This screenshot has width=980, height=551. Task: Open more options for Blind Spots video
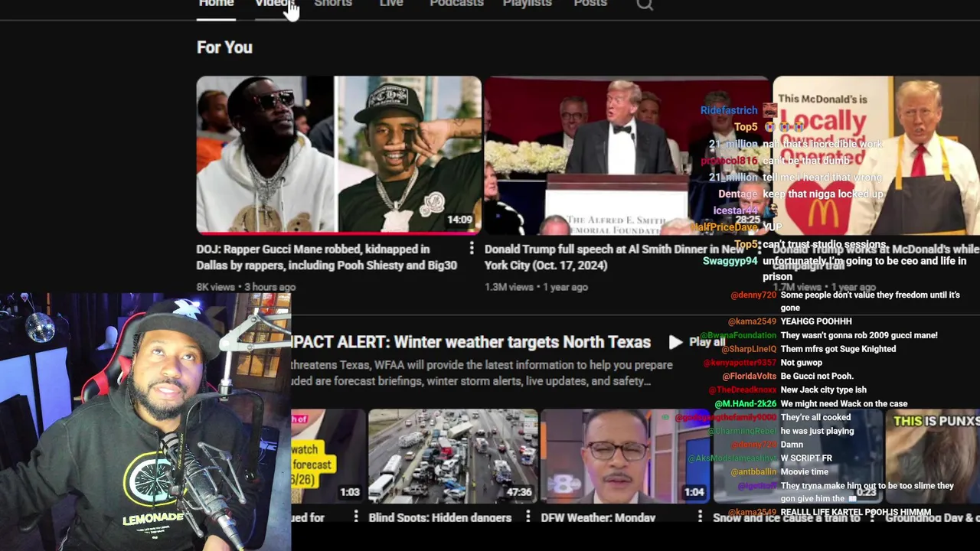(x=528, y=517)
